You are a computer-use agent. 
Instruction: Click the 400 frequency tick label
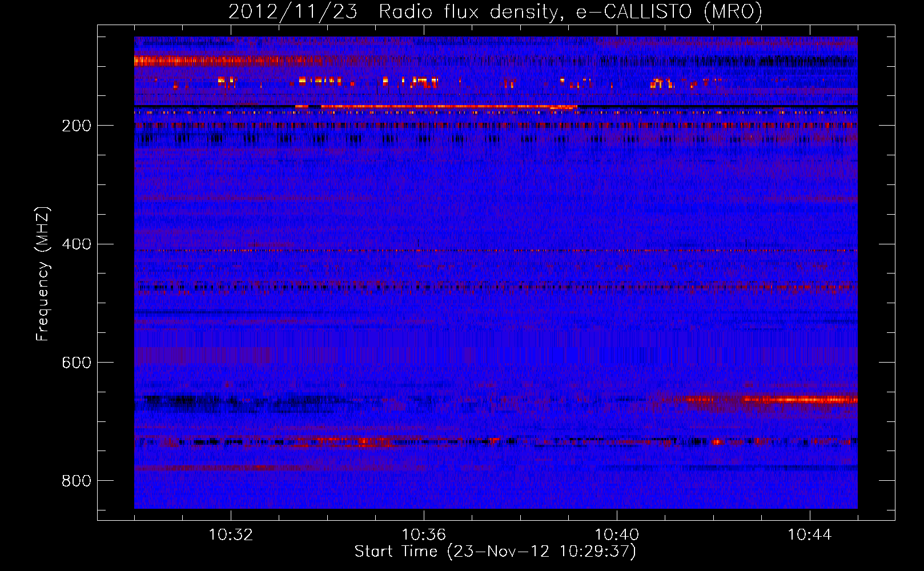point(77,244)
